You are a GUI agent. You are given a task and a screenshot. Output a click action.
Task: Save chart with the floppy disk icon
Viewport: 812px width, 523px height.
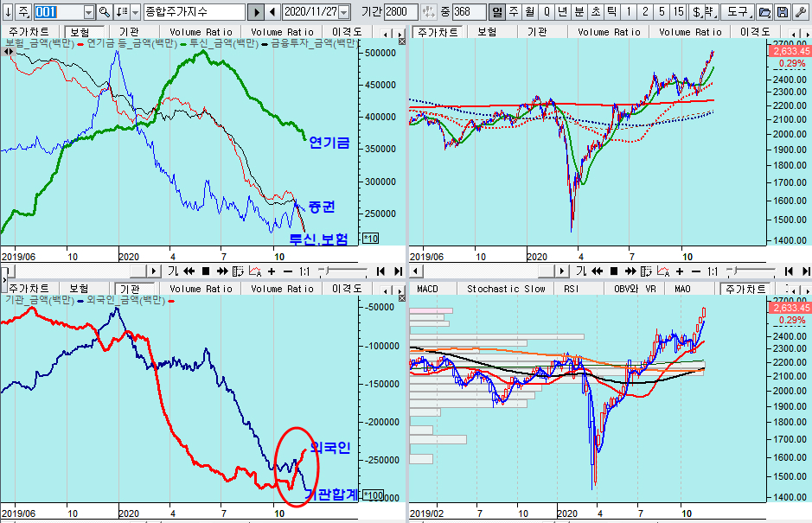[x=782, y=12]
